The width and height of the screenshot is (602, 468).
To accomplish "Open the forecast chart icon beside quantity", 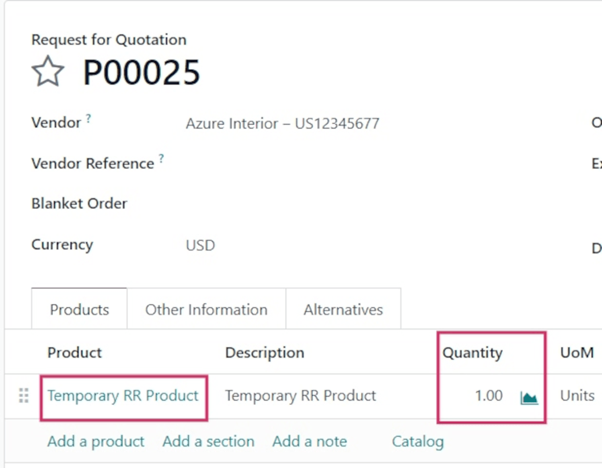I will coord(529,397).
